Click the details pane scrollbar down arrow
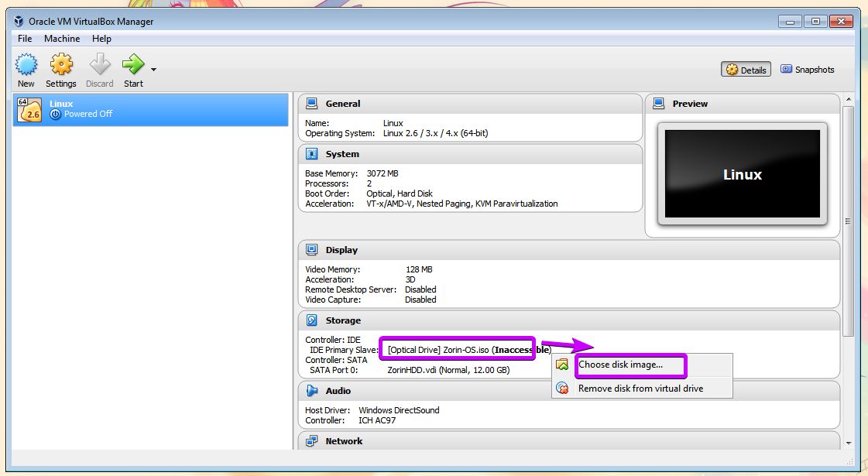This screenshot has height=476, width=868. tap(848, 443)
